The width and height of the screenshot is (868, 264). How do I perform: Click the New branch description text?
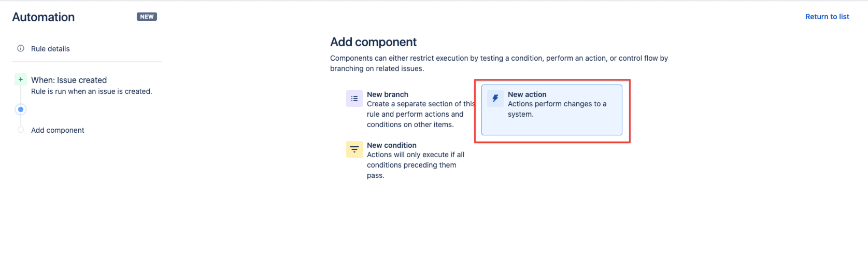click(421, 114)
